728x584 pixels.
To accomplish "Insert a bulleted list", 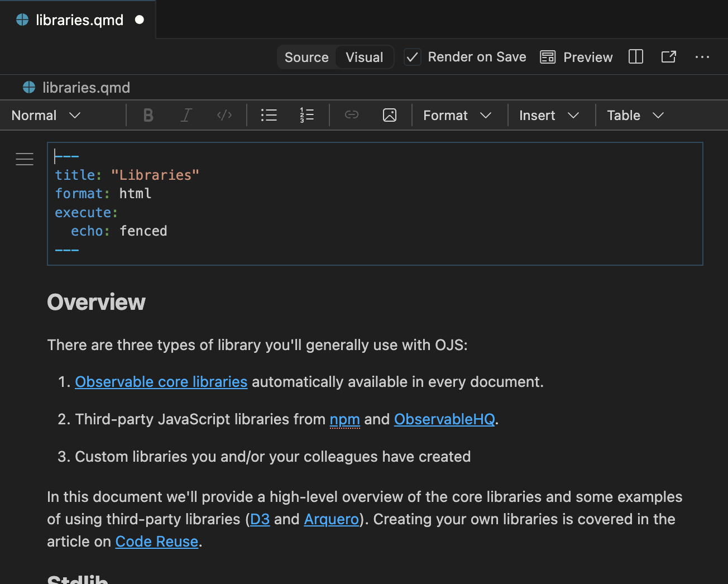I will (x=269, y=115).
